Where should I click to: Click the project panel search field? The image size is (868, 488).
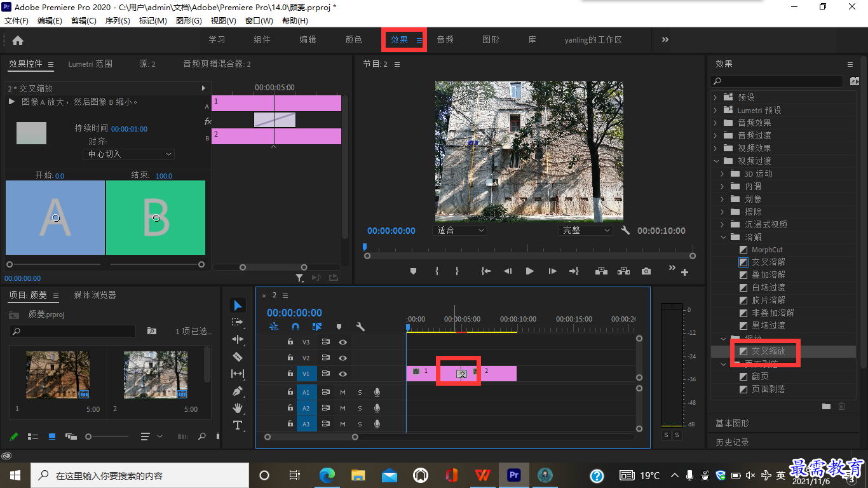(72, 331)
